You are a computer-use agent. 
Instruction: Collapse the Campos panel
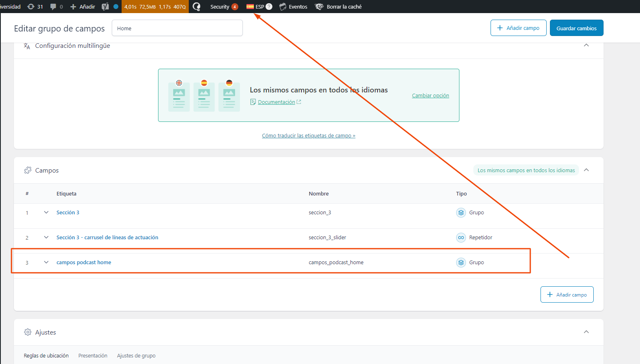pyautogui.click(x=586, y=170)
